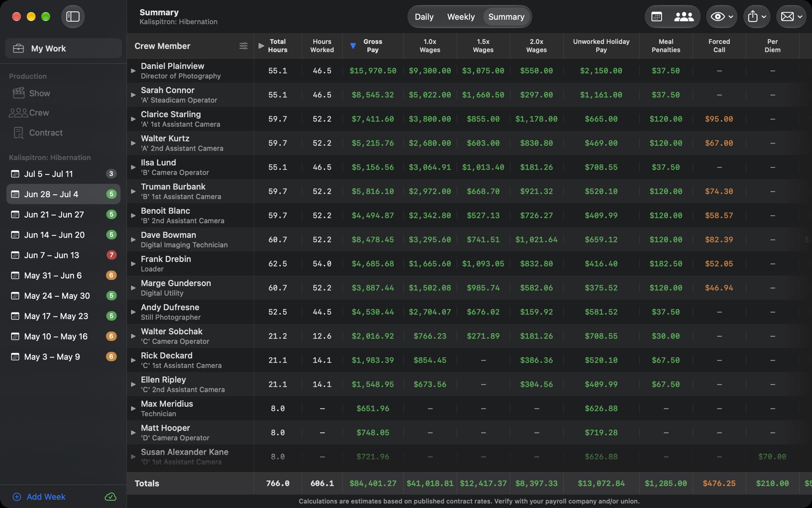The image size is (812, 508).
Task: Expand Frank Drebin's row
Action: pos(133,264)
